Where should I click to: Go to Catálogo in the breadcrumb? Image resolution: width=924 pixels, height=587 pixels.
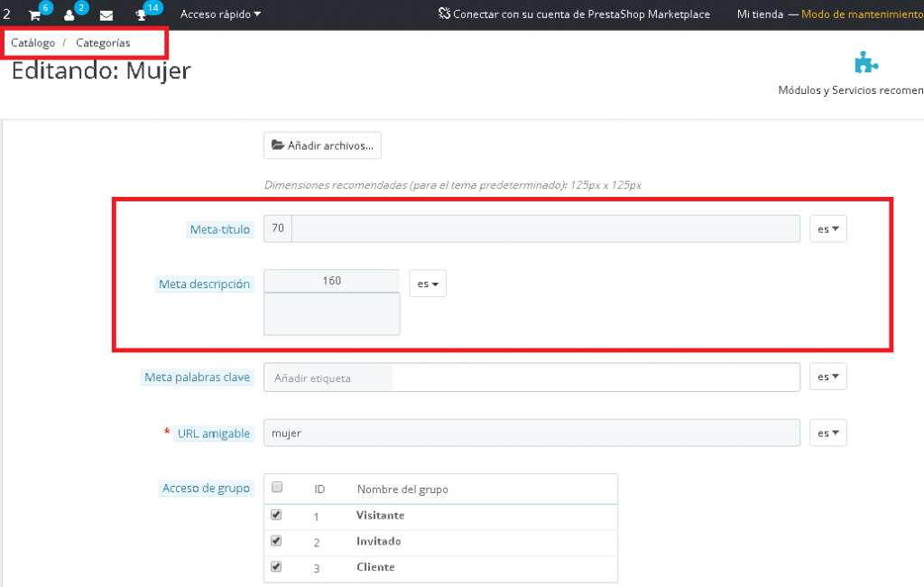pyautogui.click(x=32, y=42)
